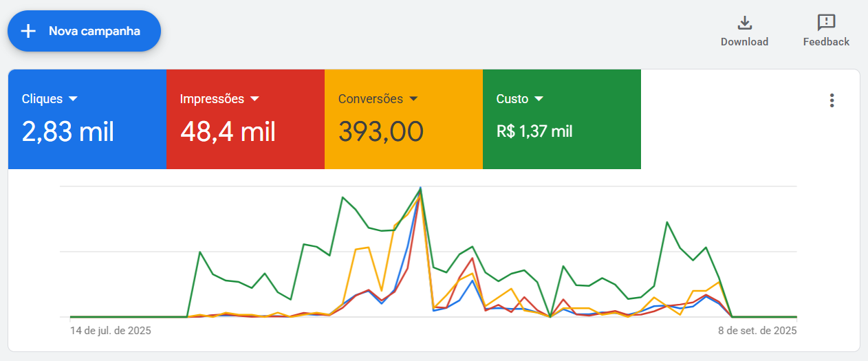The height and width of the screenshot is (361, 868).
Task: Select the blue Cliques scorecard value 2,83 mil
Action: 68,131
